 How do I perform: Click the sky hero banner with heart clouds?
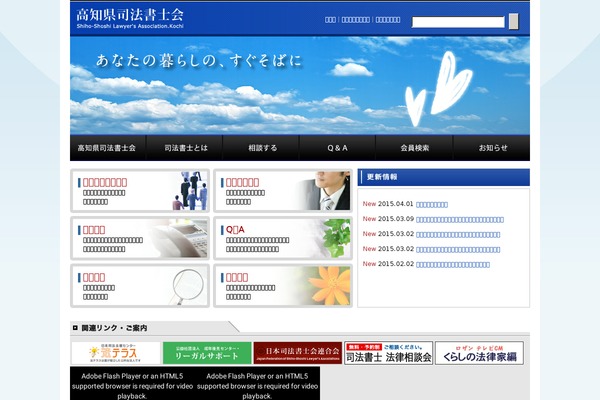[300, 85]
